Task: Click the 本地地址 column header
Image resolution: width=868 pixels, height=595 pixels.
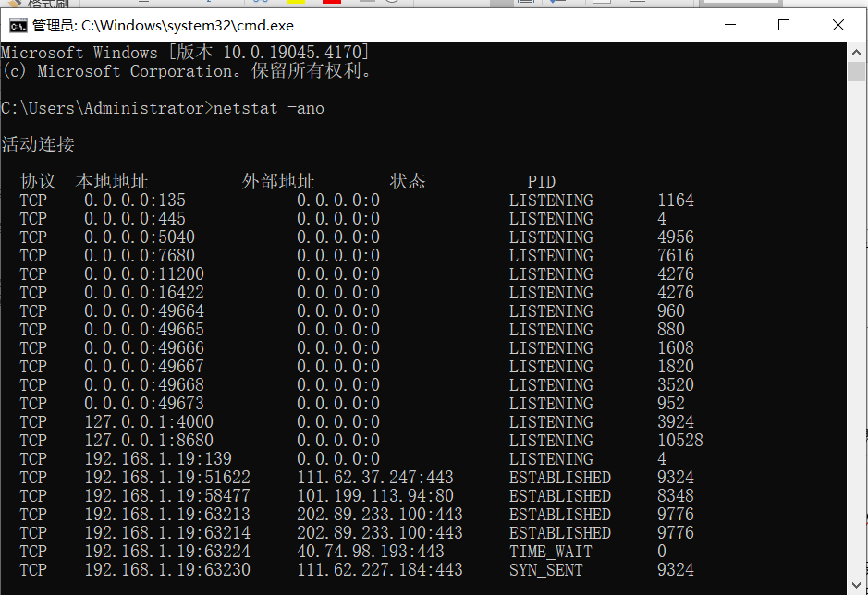Action: click(112, 181)
